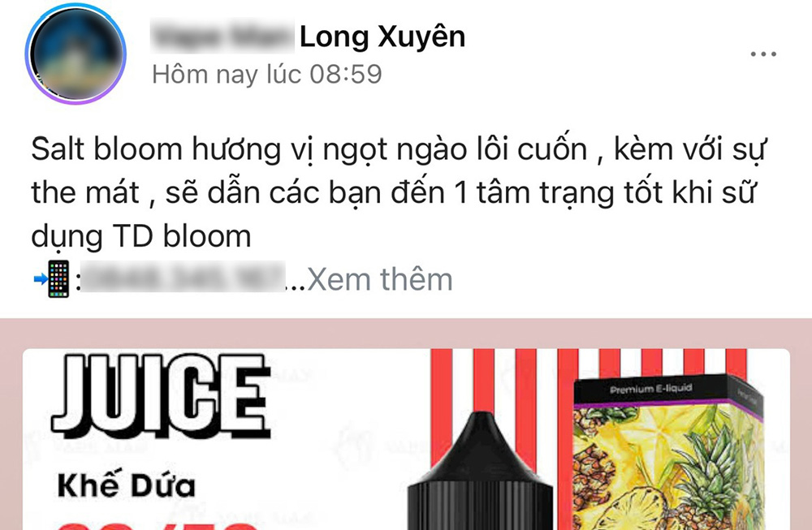Select the blurred phone number text
Viewport: 812px width, 530px height.
tap(184, 278)
